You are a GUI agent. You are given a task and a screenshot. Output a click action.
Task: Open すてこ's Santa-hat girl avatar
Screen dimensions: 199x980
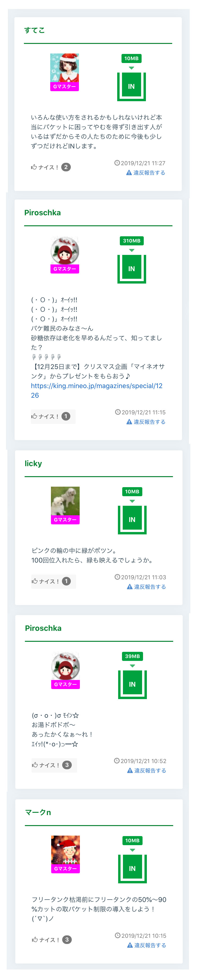tap(64, 68)
